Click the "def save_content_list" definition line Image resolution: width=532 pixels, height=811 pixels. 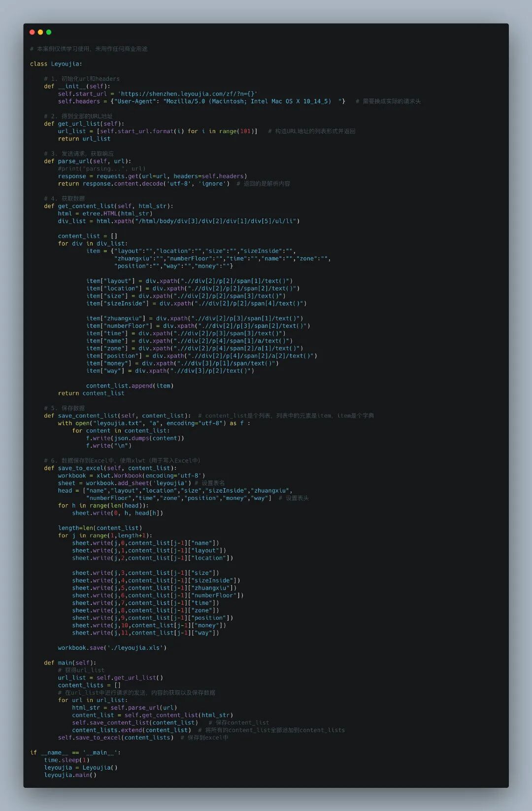point(209,416)
